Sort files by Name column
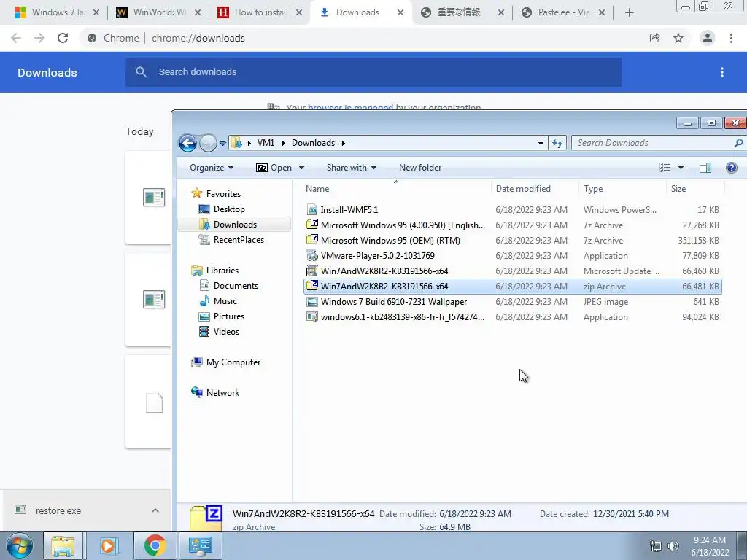Viewport: 747px width, 560px height. (317, 189)
